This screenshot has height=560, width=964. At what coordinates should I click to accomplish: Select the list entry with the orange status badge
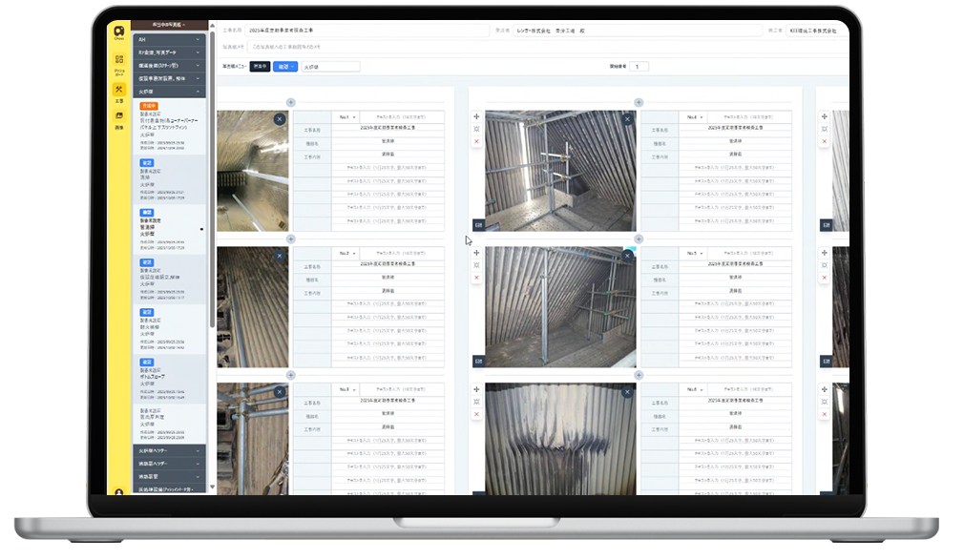171,125
